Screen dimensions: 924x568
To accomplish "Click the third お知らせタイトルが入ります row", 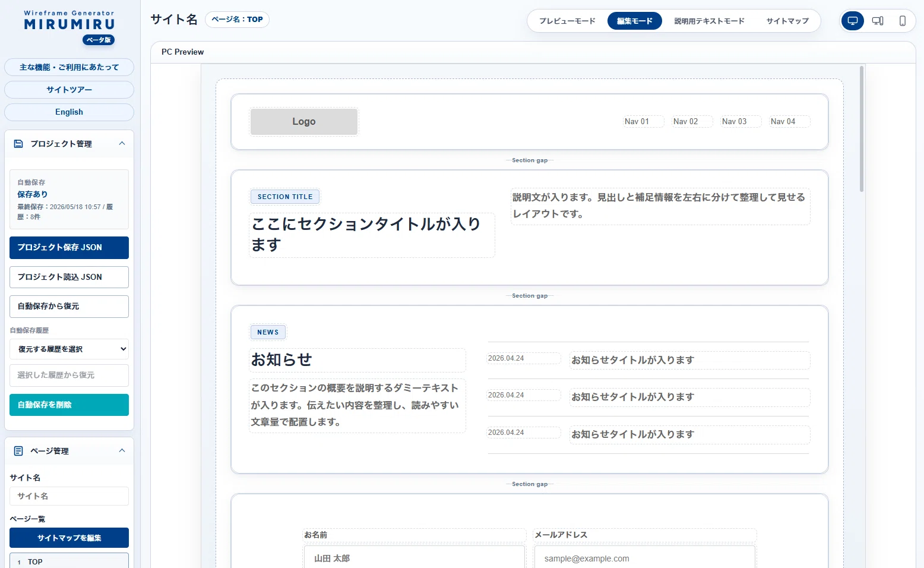I will point(689,434).
